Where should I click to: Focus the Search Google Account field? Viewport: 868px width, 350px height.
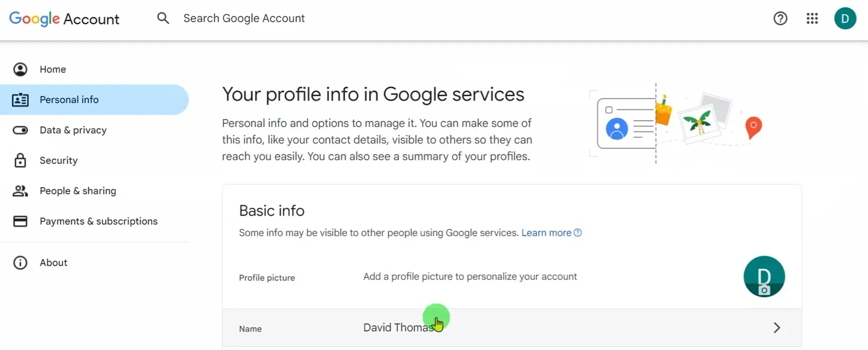tap(244, 18)
